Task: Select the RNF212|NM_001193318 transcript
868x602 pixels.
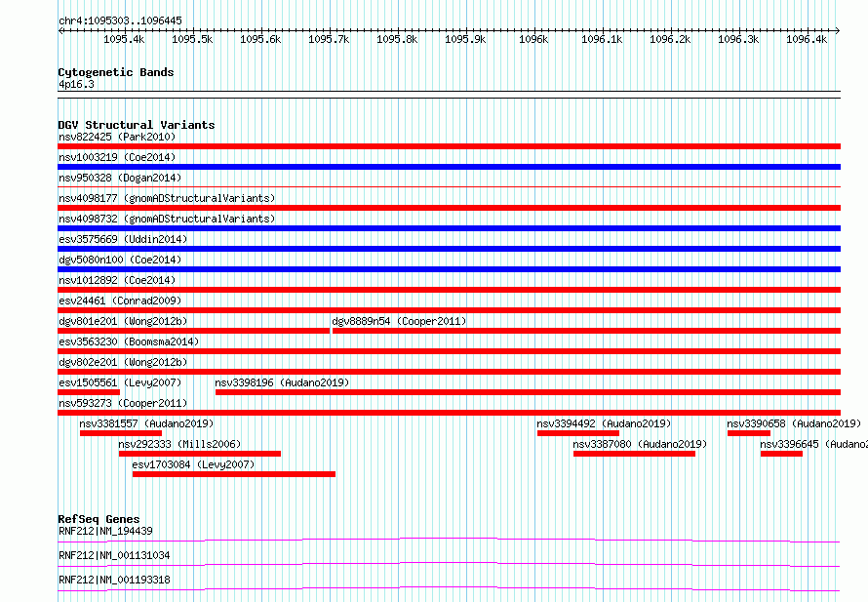Action: tap(114, 580)
